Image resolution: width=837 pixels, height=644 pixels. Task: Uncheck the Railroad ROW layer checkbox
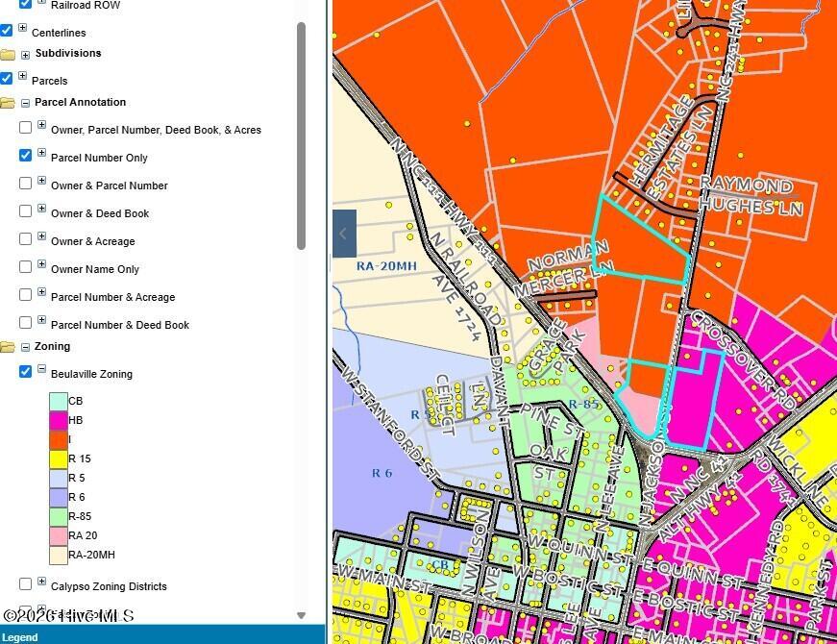pos(25,3)
